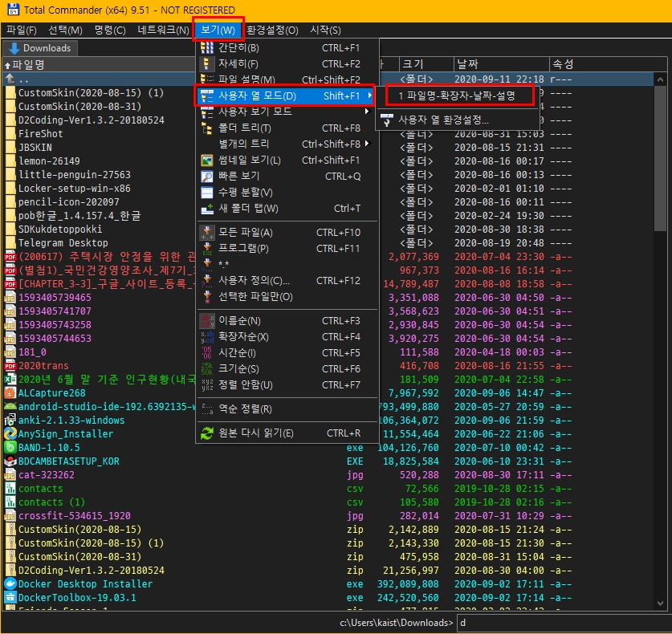Click the BDCAMBETASETUP_KOR icon
The height and width of the screenshot is (634, 672).
tap(10, 461)
